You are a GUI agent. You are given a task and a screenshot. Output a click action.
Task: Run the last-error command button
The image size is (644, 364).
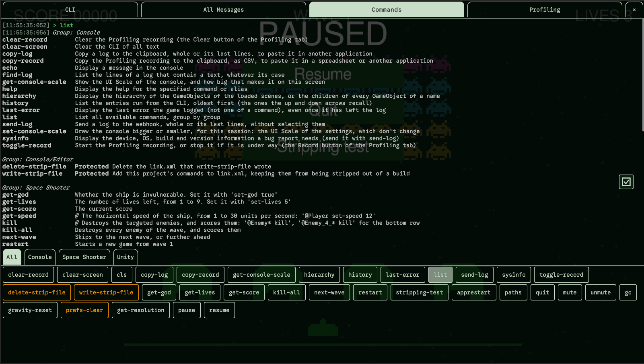(403, 275)
